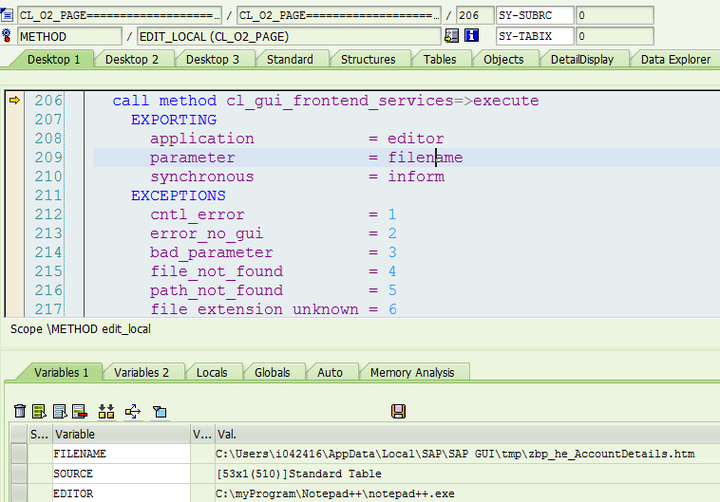Click the V... column header
The image size is (720, 502).
click(202, 434)
